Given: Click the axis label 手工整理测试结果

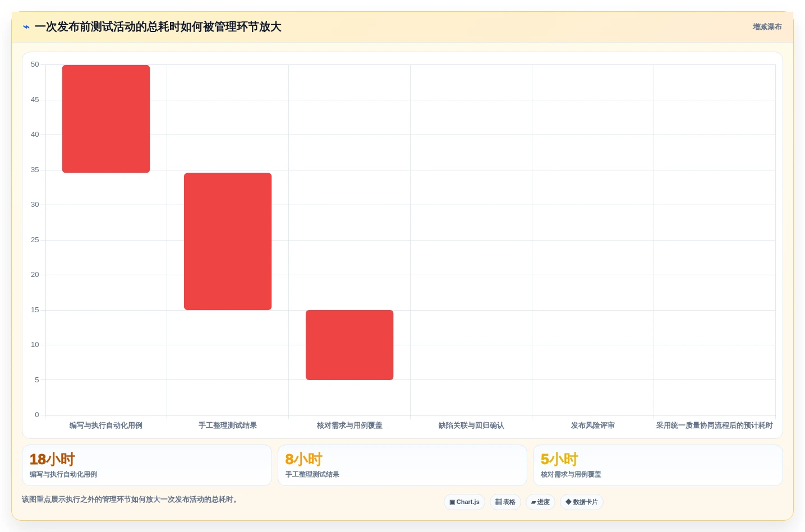Looking at the screenshot, I should coord(228,425).
